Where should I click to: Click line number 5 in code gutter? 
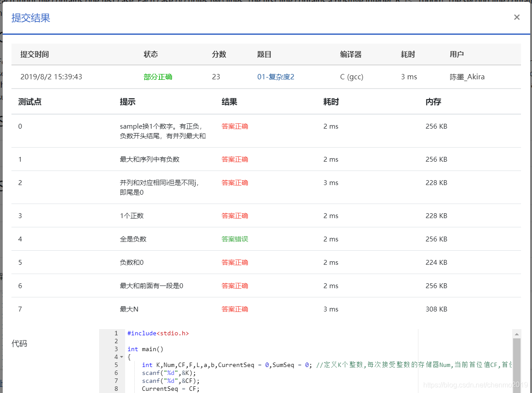(116, 365)
